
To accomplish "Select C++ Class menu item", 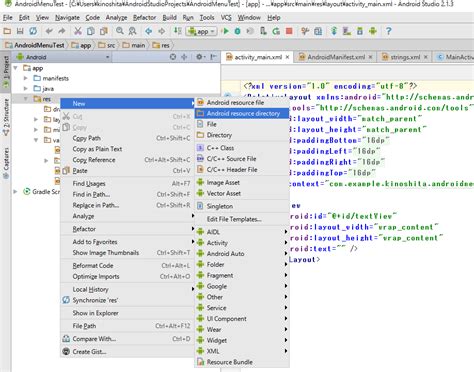I will click(x=242, y=148).
